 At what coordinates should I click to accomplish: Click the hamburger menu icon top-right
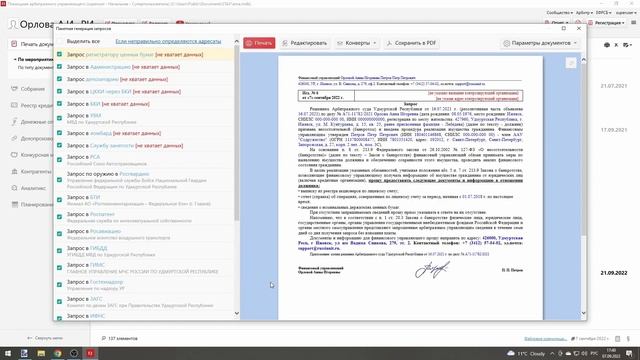(633, 23)
